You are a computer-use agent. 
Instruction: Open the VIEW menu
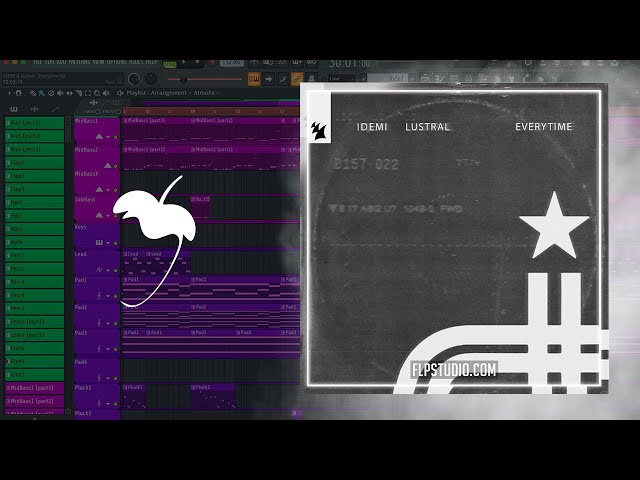(98, 62)
